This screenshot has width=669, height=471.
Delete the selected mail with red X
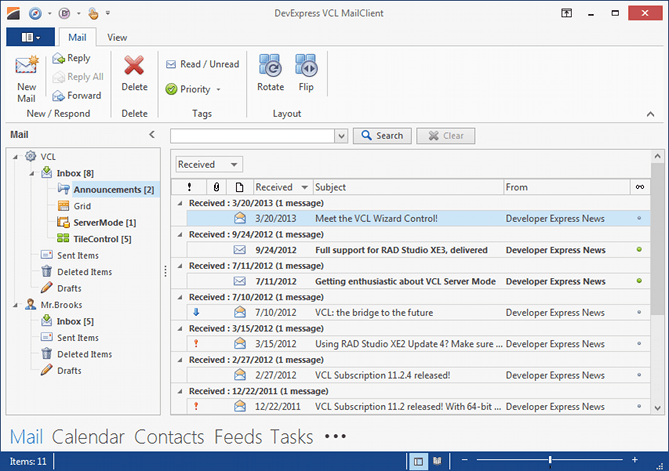[x=134, y=73]
